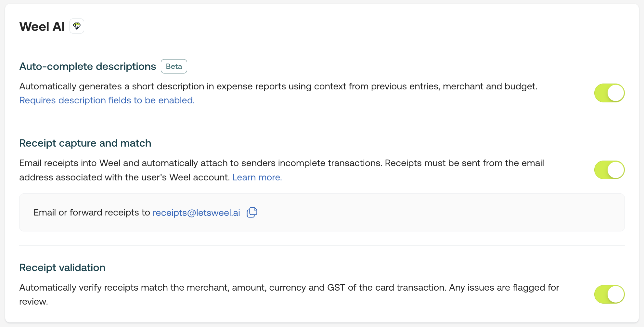Click the Beta badge

[x=174, y=66]
